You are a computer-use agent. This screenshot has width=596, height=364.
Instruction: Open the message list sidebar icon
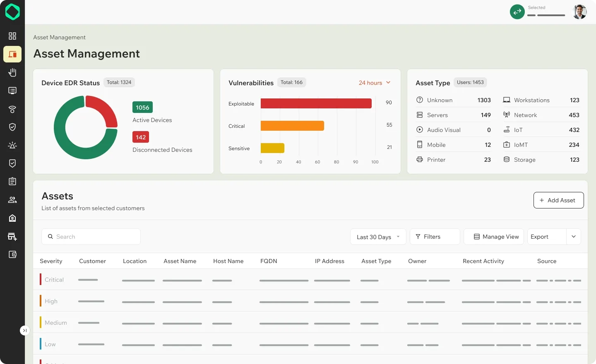tap(12, 91)
